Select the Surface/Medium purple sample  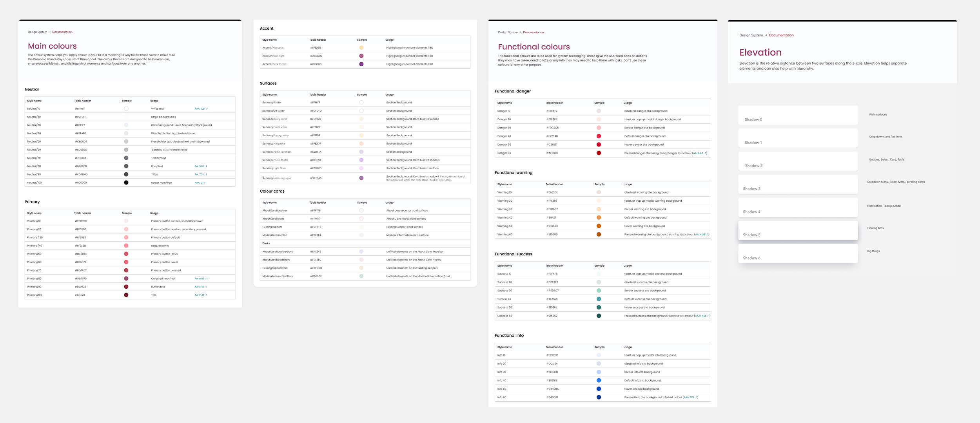coord(361,178)
